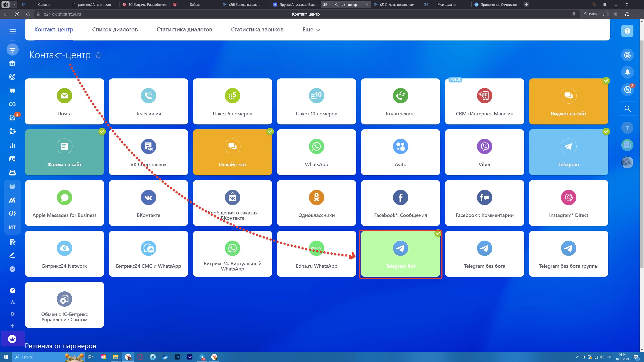Viewport: 644px width, 362px height.
Task: Open the enabled Виджет на сайт tile
Action: pyautogui.click(x=569, y=101)
